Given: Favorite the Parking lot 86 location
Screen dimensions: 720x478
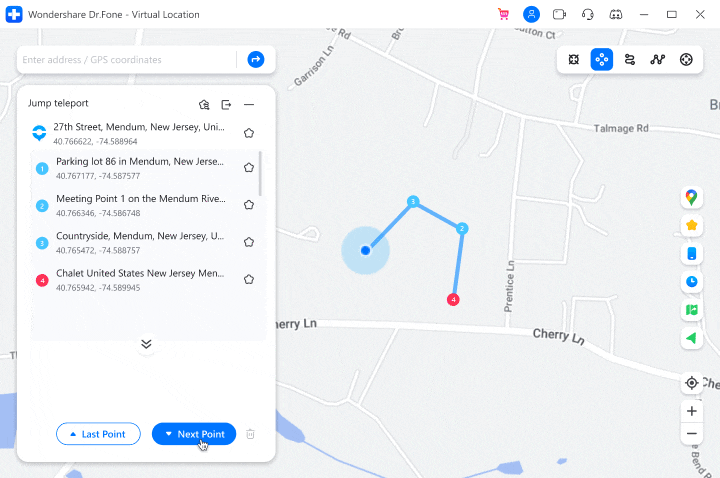Looking at the screenshot, I should pos(249,168).
